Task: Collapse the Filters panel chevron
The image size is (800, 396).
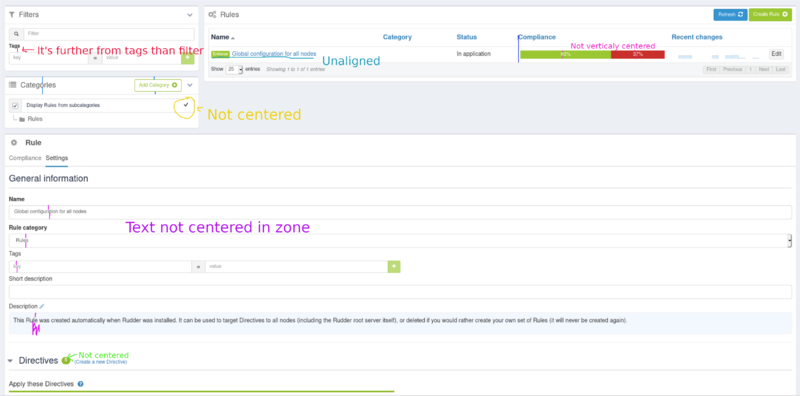Action: [x=190, y=15]
